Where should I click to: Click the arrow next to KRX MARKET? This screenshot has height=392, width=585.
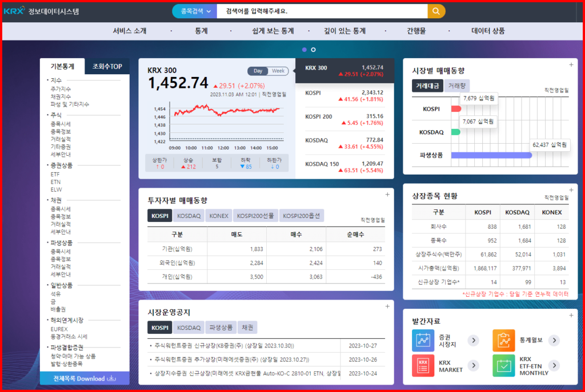[x=474, y=366]
